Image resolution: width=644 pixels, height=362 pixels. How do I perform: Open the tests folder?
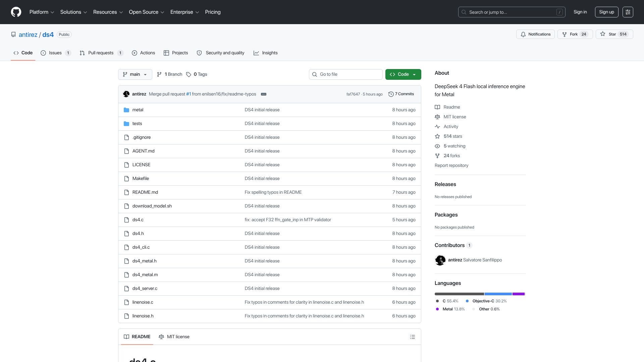click(x=137, y=124)
